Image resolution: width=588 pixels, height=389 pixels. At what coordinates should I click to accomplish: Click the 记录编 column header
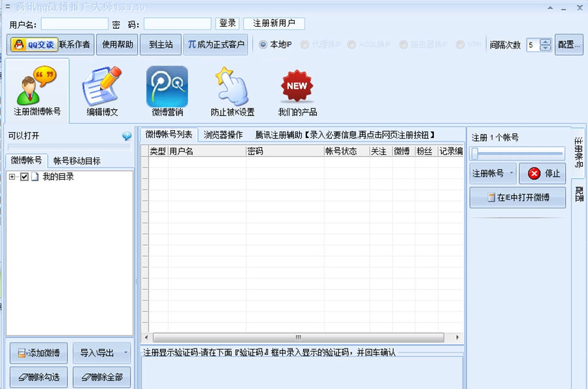point(451,151)
